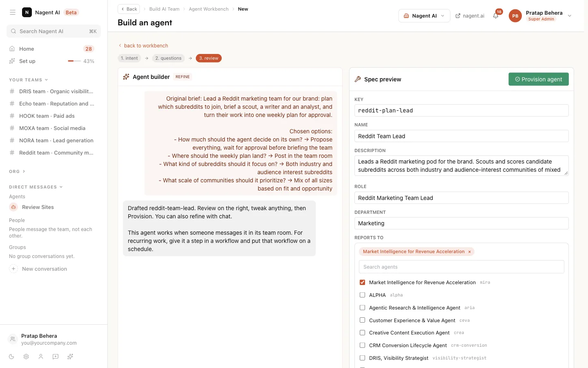Check the ALPHA agent checkbox
Image resolution: width=588 pixels, height=368 pixels.
pyautogui.click(x=362, y=295)
